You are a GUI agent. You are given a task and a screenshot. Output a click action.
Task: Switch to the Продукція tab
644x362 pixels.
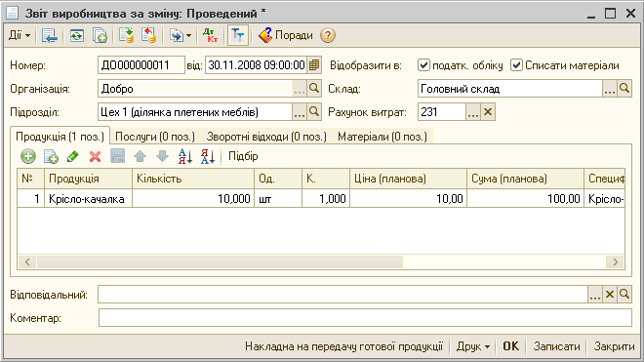[60, 137]
